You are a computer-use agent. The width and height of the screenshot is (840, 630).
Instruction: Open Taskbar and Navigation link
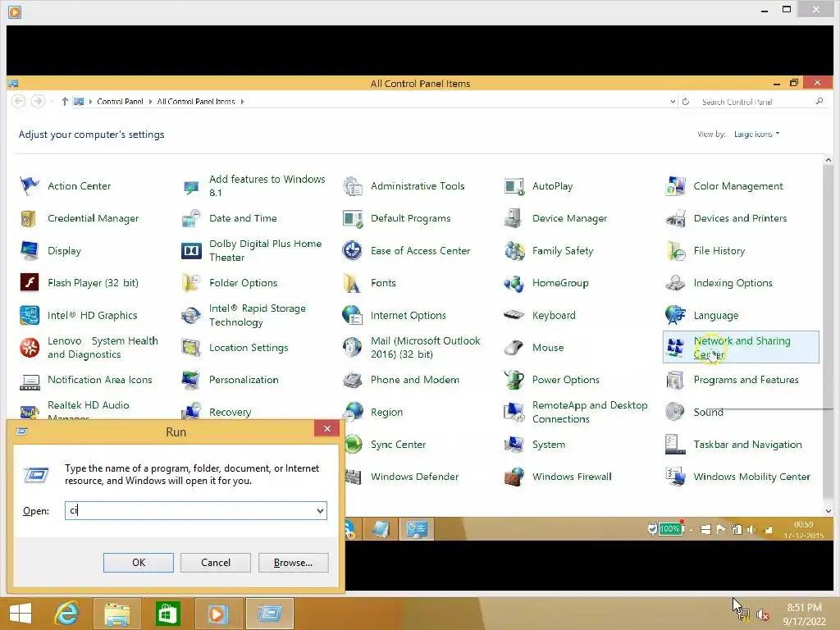pyautogui.click(x=747, y=445)
